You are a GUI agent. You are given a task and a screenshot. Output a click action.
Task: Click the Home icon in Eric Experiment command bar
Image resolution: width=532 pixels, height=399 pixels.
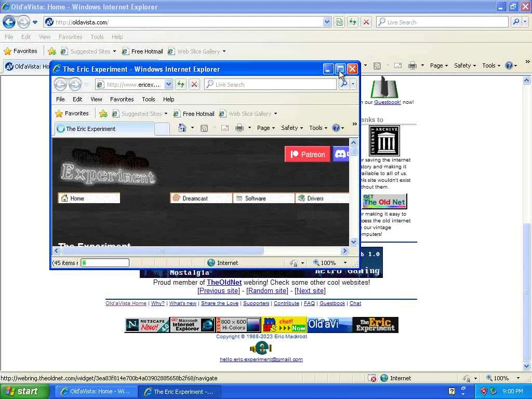182,128
